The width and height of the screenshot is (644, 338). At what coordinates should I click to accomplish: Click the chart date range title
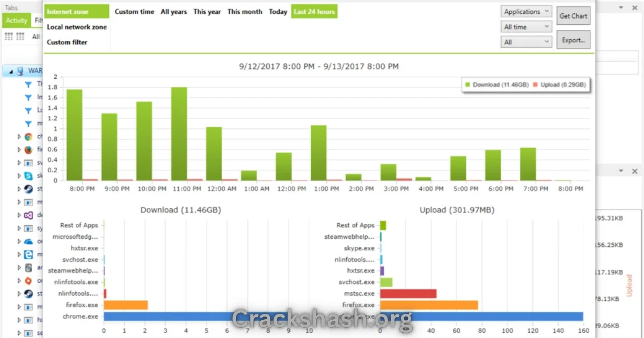[319, 67]
